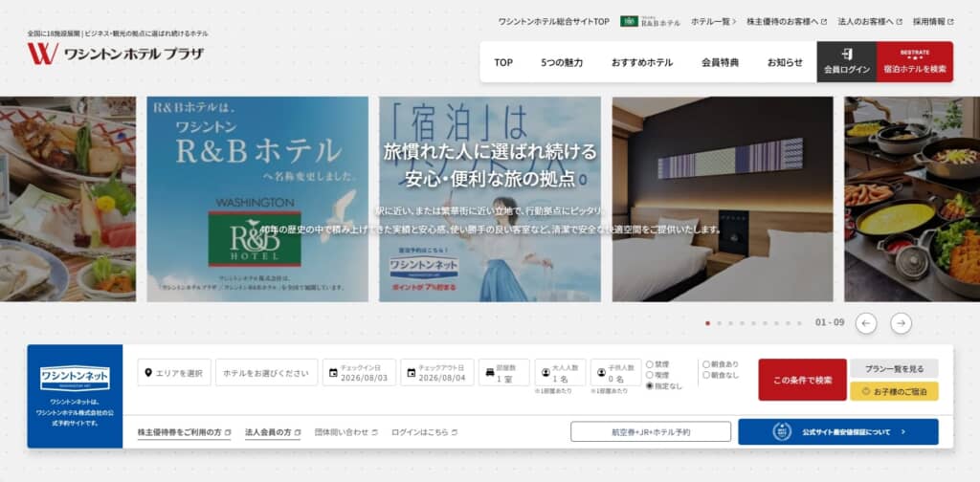Screen dimensions: 980x482
Task: Go to the TOP menu item
Action: pyautogui.click(x=503, y=62)
